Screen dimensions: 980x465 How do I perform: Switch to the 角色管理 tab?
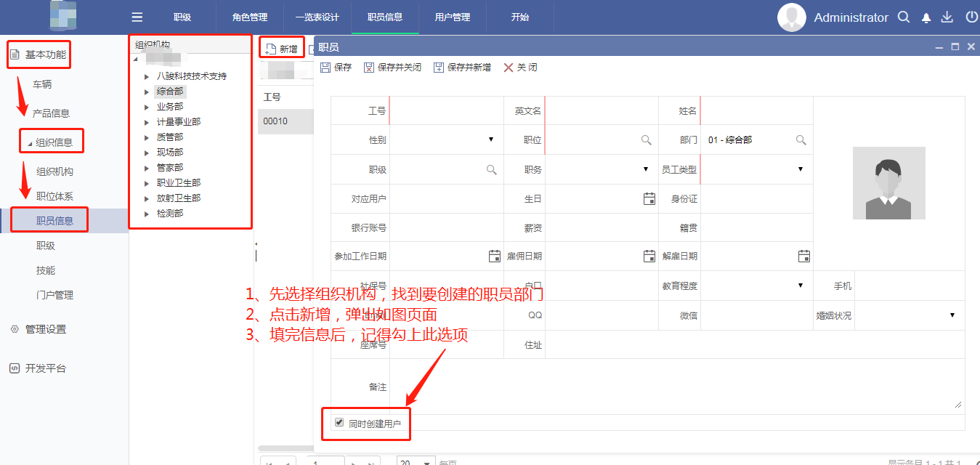249,17
